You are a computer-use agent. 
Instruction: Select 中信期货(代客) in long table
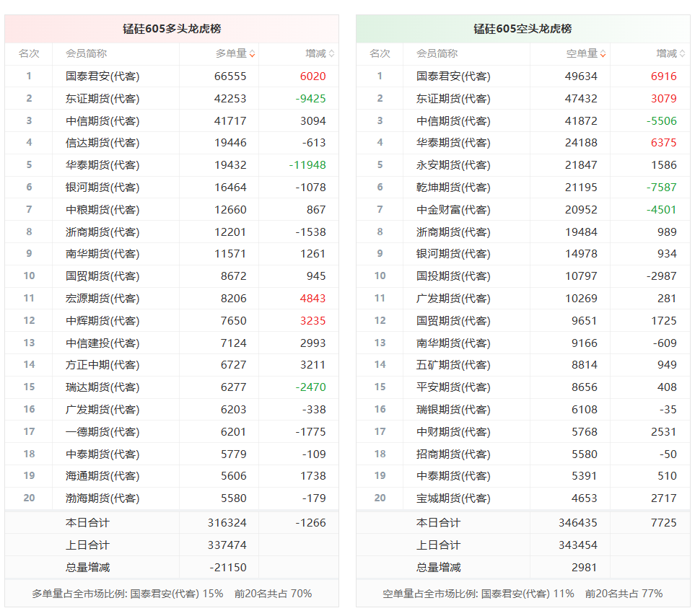(102, 121)
